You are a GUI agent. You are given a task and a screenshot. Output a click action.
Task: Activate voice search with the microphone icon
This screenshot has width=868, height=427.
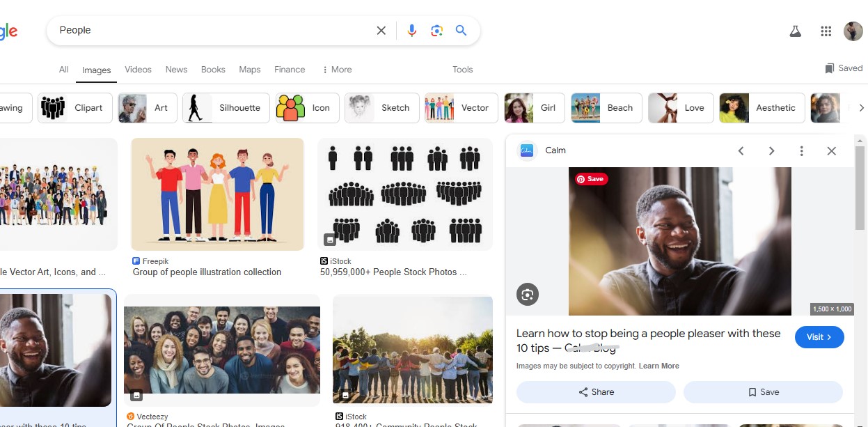pyautogui.click(x=411, y=30)
